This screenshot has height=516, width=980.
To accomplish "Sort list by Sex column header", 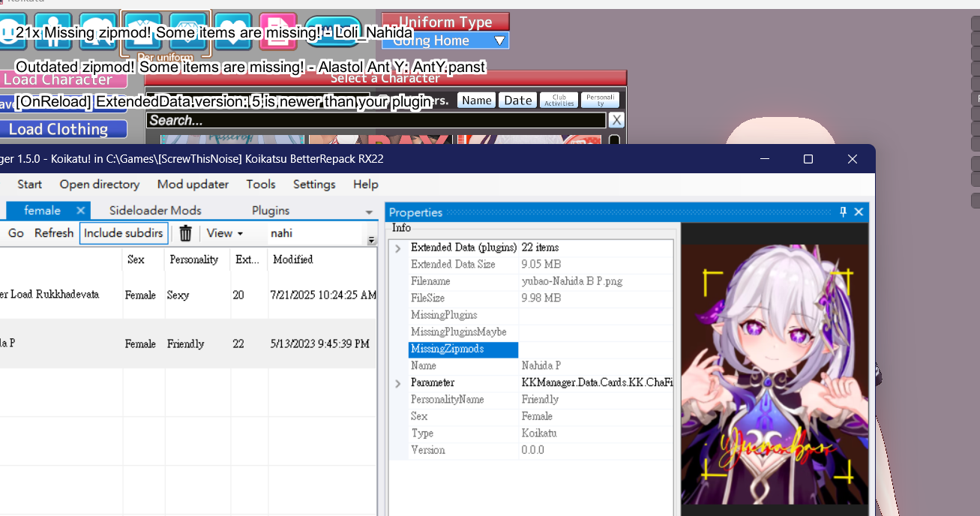I will [x=144, y=259].
